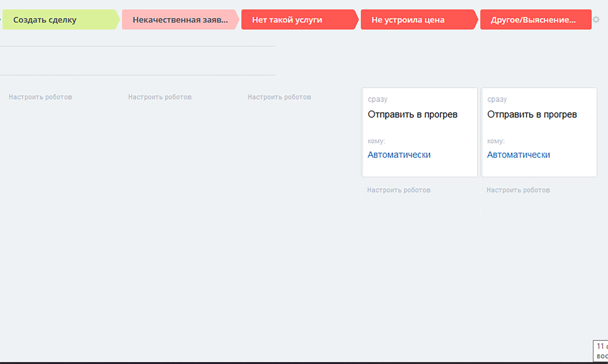Click 'Настроить роботов' under Некачественная заявка
The image size is (608, 364).
pyautogui.click(x=160, y=97)
